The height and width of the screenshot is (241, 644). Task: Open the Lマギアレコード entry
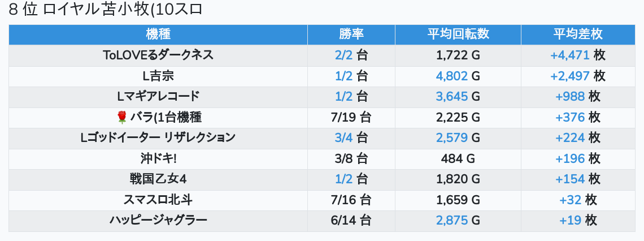tap(158, 97)
